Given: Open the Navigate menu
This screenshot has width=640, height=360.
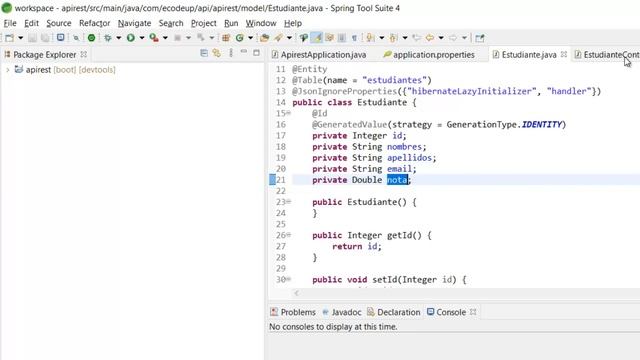Looking at the screenshot, I should click(x=134, y=23).
